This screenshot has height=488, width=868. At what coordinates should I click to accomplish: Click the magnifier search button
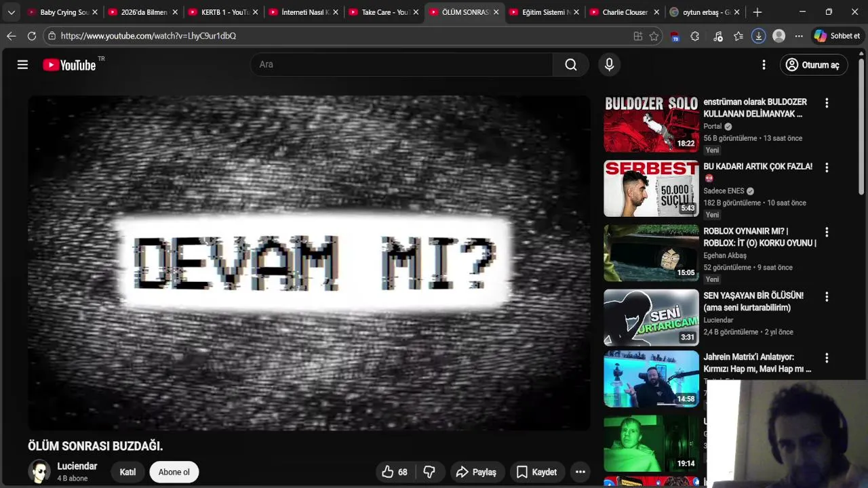(571, 64)
